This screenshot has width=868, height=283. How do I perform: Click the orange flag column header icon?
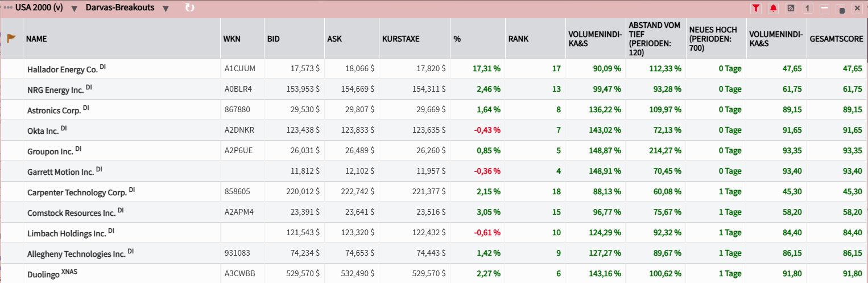(11, 39)
